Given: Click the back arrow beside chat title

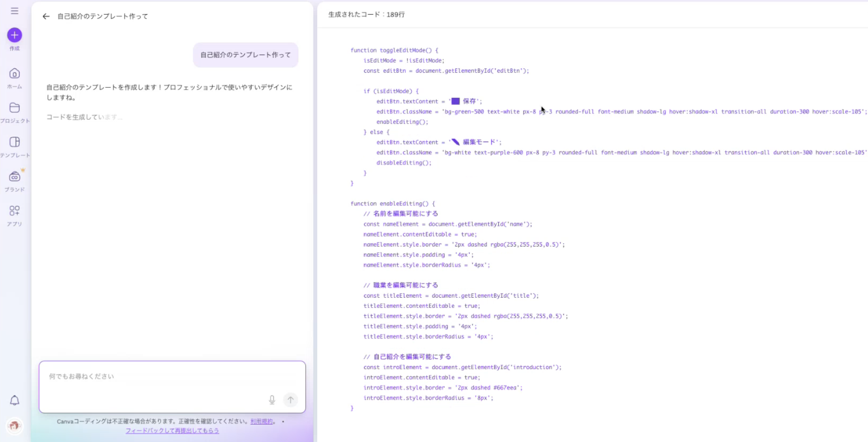Looking at the screenshot, I should (x=46, y=16).
